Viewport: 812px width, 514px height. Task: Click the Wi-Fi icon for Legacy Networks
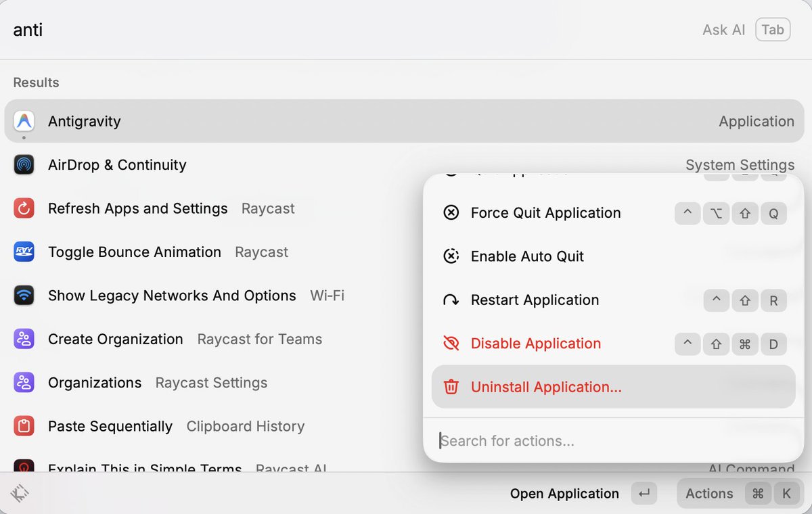pos(24,296)
